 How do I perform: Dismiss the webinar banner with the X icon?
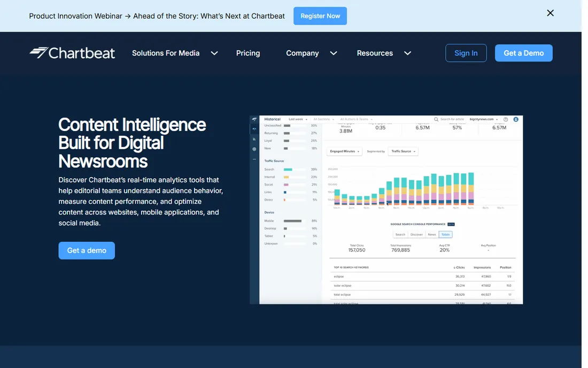pyautogui.click(x=550, y=13)
